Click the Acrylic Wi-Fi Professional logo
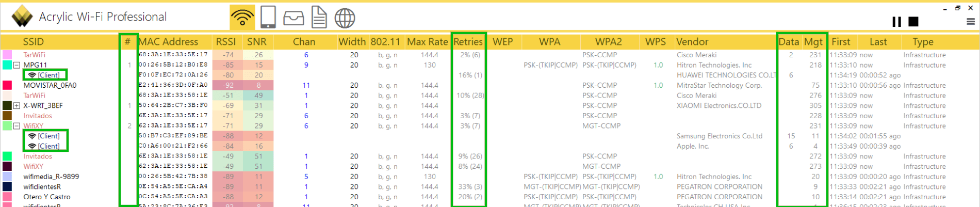Image resolution: width=980 pixels, height=207 pixels. click(22, 17)
